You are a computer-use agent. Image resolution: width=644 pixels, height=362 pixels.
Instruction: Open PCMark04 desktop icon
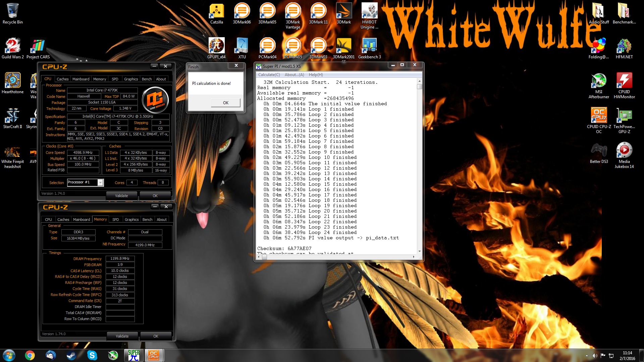(267, 48)
